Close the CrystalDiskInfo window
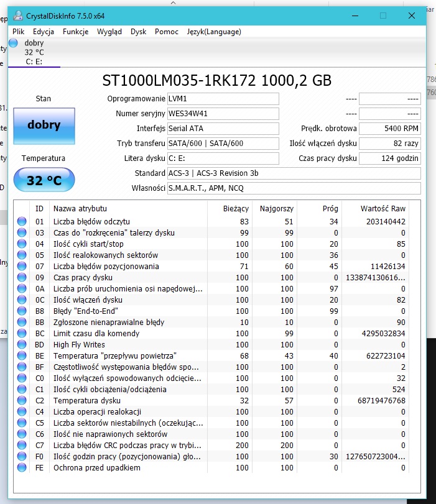Image resolution: width=436 pixels, height=504 pixels. [412, 16]
